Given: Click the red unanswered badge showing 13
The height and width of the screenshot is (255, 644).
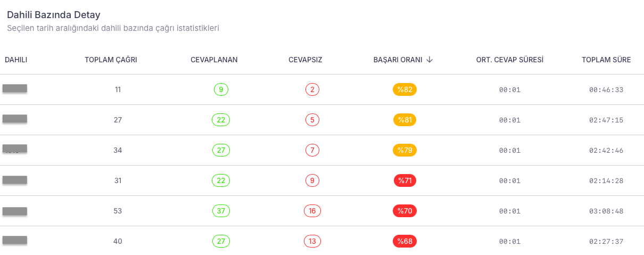Looking at the screenshot, I should pos(312,241).
